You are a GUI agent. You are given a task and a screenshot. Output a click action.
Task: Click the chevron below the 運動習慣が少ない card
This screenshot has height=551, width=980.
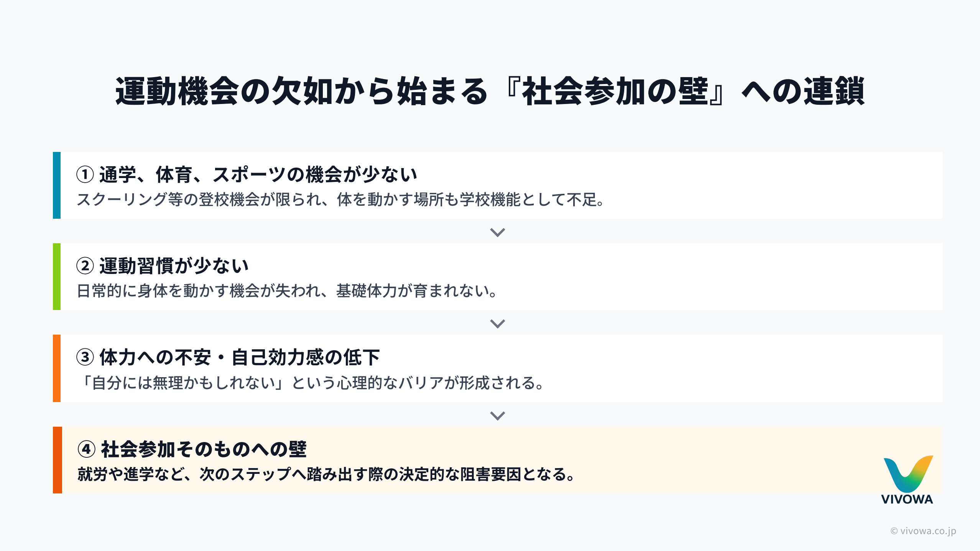(497, 323)
